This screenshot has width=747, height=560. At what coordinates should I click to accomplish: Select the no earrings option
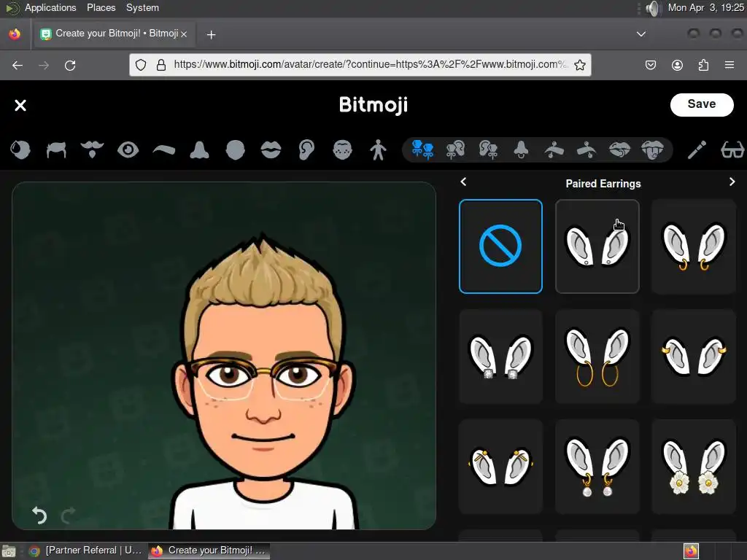point(500,246)
